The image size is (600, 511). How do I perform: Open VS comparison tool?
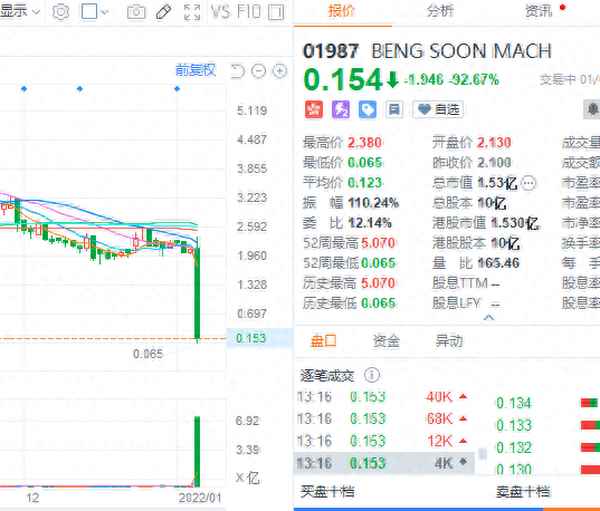pyautogui.click(x=221, y=12)
